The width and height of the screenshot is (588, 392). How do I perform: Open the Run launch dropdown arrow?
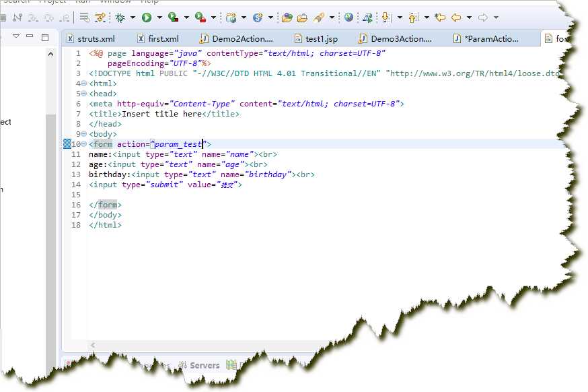point(159,18)
